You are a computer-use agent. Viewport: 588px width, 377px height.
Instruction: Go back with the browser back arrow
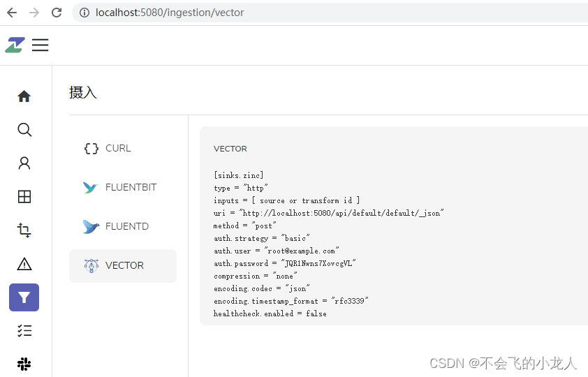click(12, 13)
